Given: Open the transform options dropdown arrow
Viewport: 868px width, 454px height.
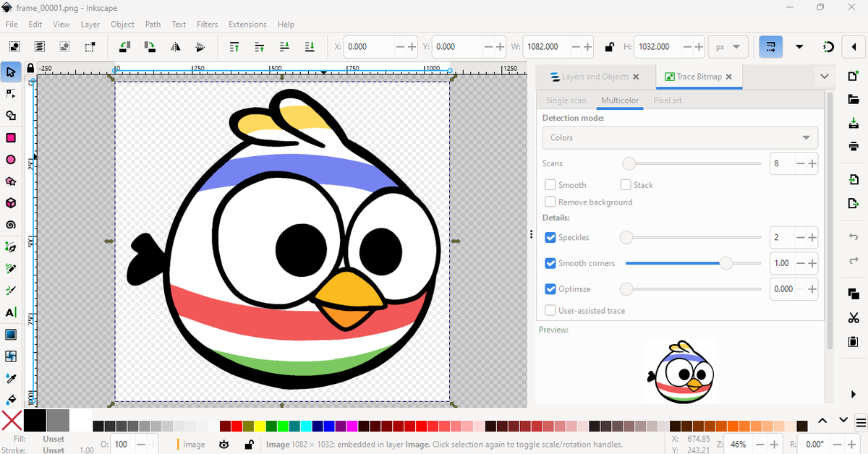Looking at the screenshot, I should click(799, 46).
